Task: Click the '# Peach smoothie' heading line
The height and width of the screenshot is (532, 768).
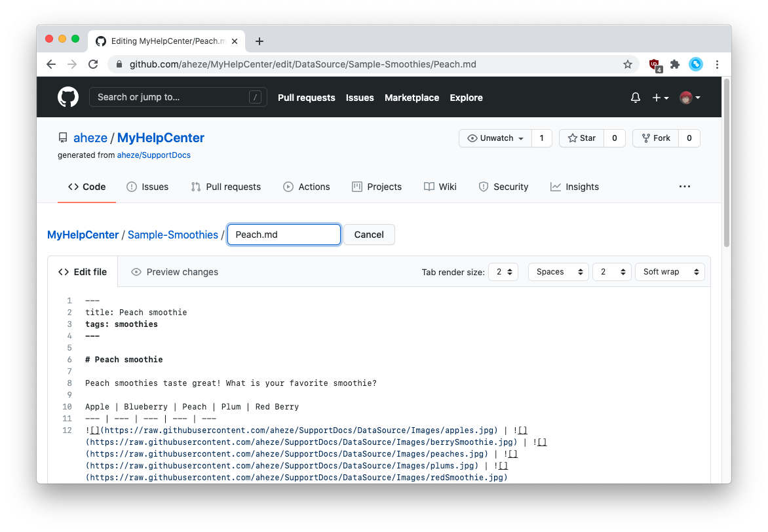Action: point(124,360)
